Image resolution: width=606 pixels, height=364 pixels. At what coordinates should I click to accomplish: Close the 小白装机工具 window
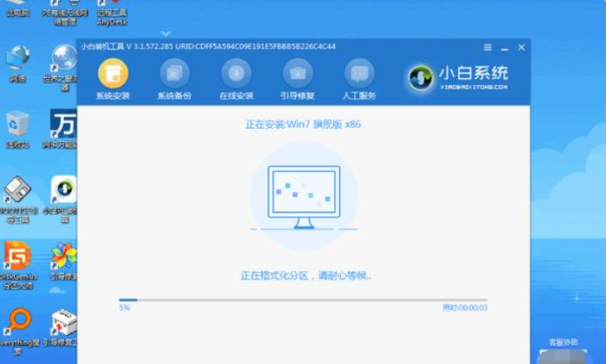click(521, 47)
